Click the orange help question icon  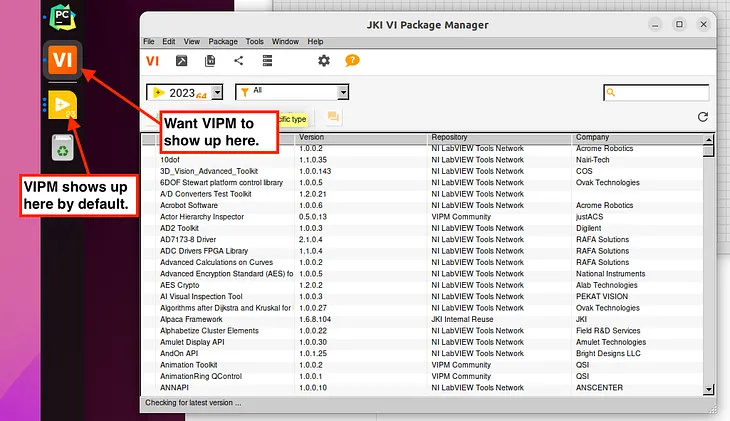point(352,61)
